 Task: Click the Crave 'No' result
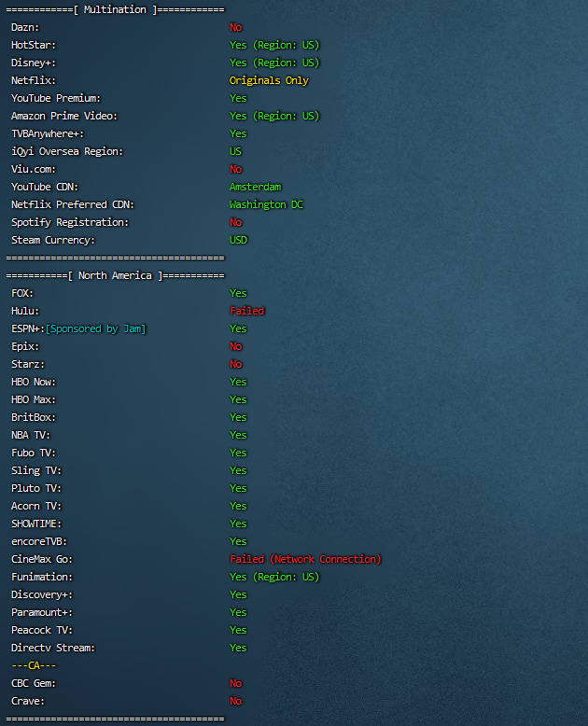[236, 701]
